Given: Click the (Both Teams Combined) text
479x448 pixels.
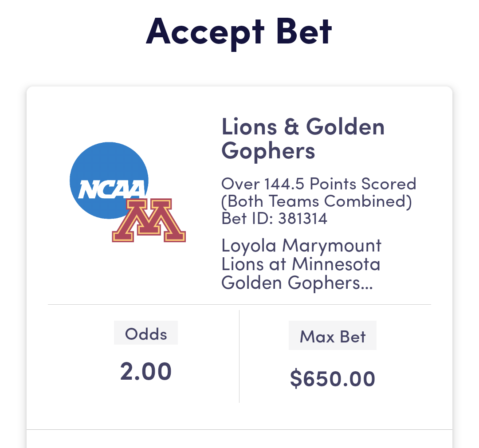Looking at the screenshot, I should click(x=317, y=201).
